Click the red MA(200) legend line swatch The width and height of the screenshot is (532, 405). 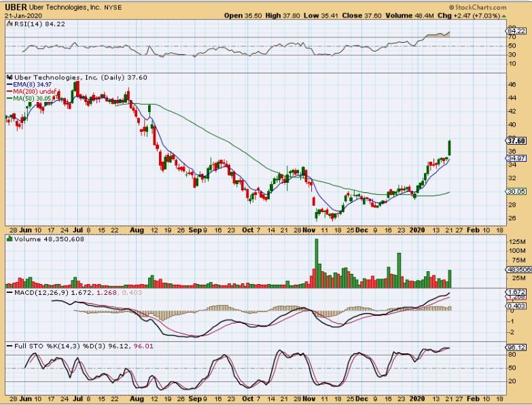pyautogui.click(x=10, y=92)
